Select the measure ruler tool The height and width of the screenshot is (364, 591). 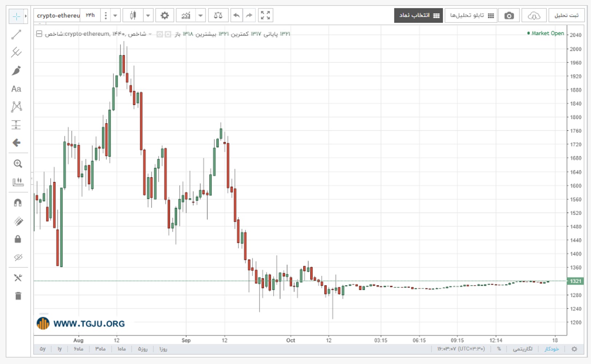(x=17, y=182)
